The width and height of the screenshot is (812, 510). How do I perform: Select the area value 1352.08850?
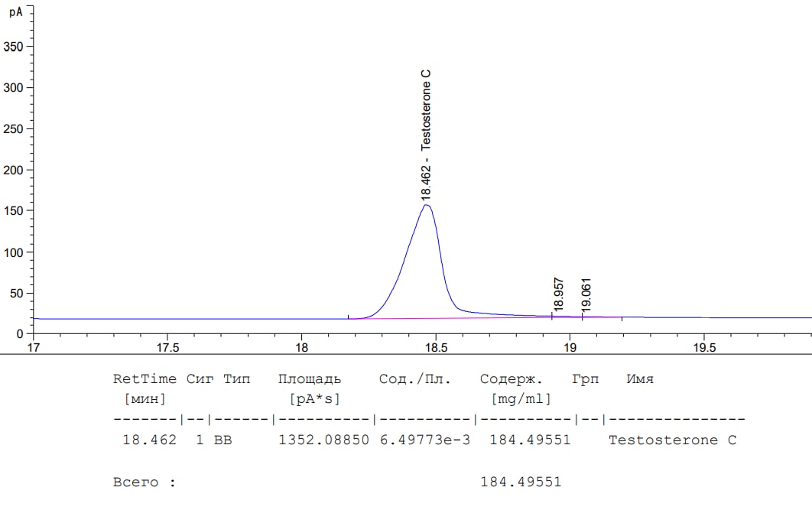[x=323, y=440]
